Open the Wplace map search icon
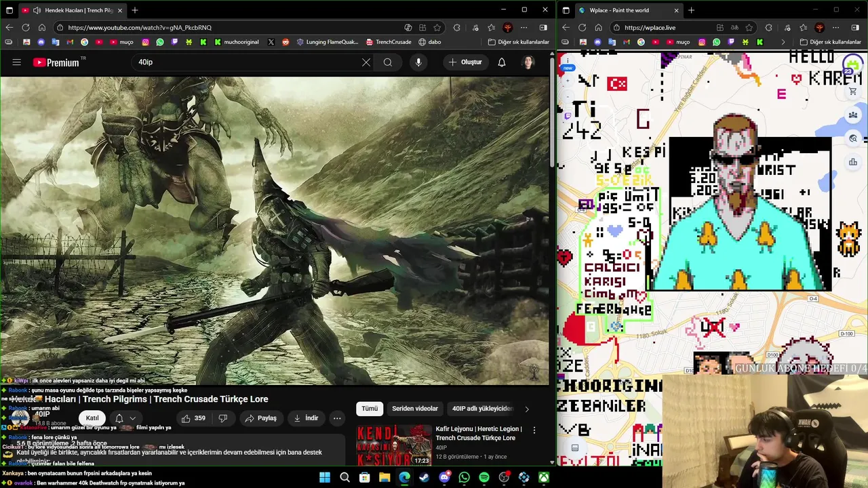868x488 pixels. click(x=853, y=138)
